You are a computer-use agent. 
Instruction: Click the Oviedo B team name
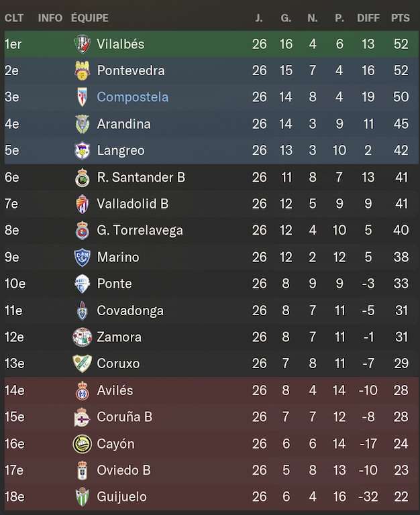(x=123, y=470)
